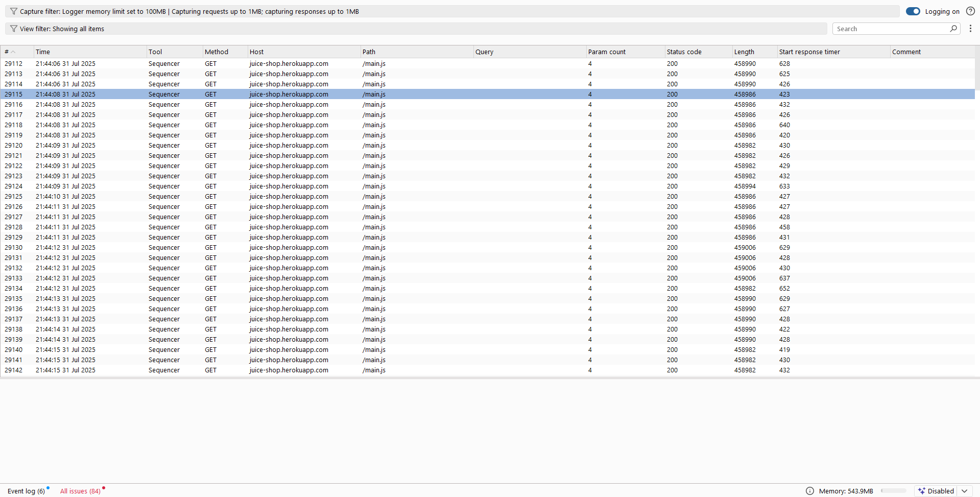This screenshot has width=980, height=497.
Task: Sort by the Status code column header
Action: point(684,52)
